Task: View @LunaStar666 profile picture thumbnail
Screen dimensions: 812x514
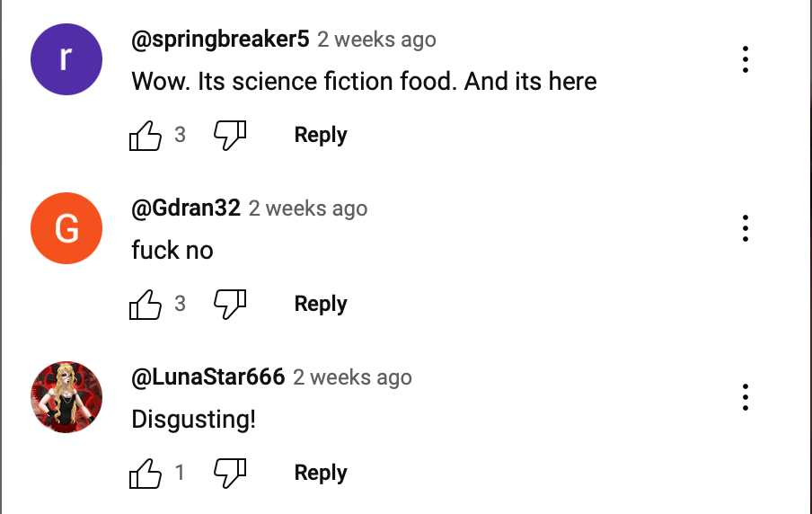Action: pyautogui.click(x=66, y=397)
